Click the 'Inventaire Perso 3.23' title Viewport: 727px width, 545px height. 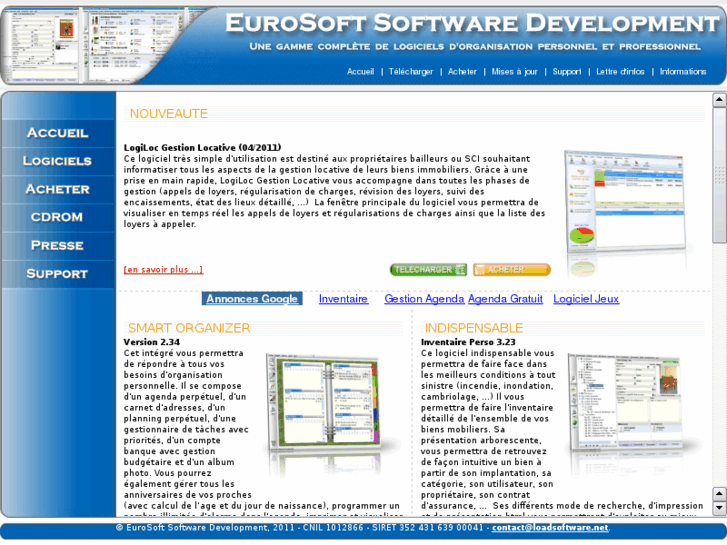(468, 342)
